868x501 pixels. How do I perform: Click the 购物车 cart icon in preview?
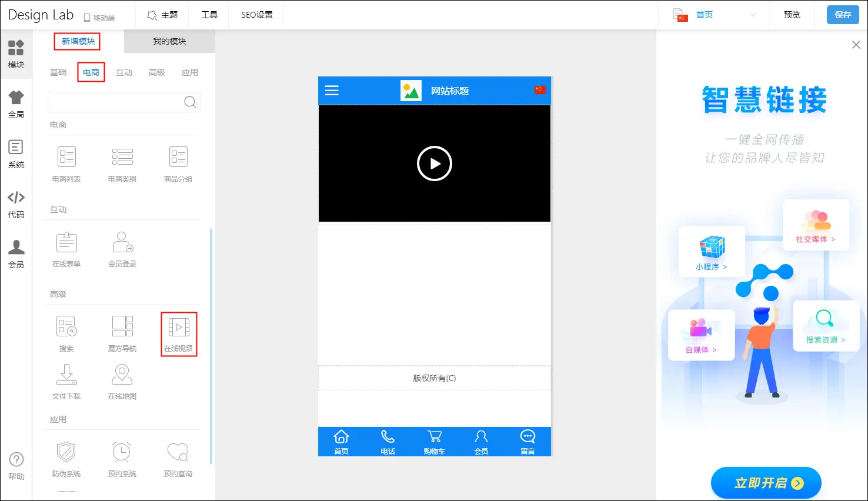(434, 442)
